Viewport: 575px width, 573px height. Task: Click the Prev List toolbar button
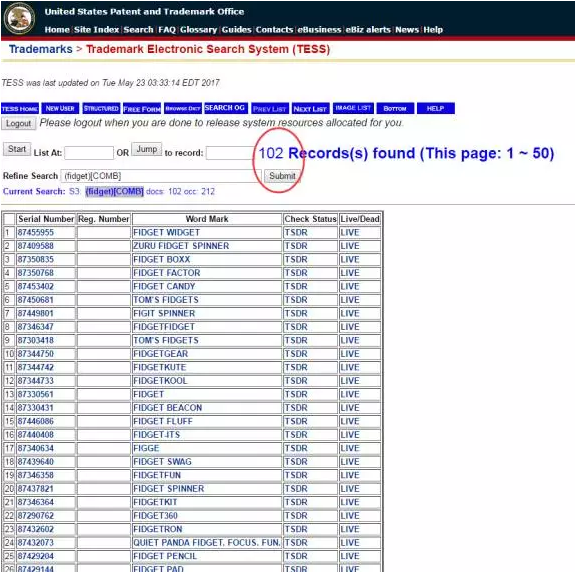pos(270,109)
